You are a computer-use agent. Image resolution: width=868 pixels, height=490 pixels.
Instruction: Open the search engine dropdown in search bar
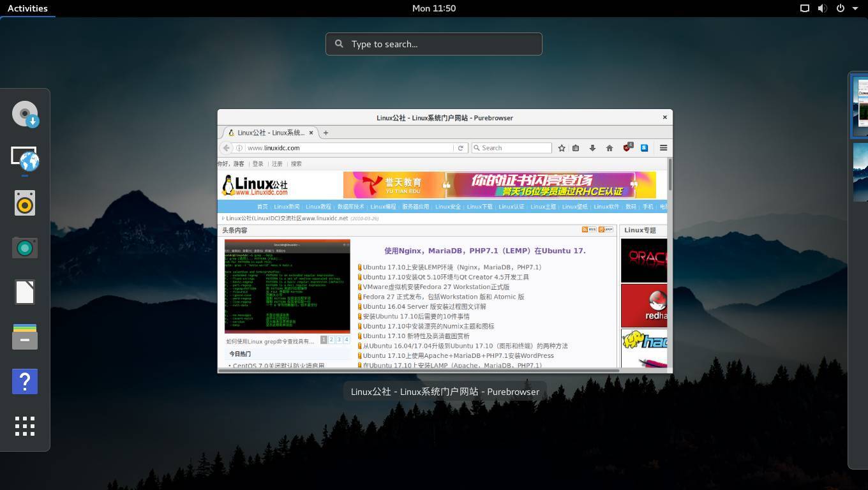[x=476, y=147]
